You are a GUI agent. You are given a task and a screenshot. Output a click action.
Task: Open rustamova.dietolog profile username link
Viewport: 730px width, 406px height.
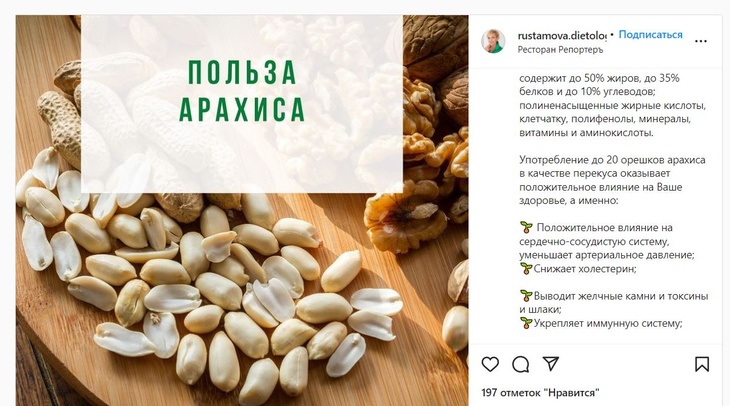[562, 35]
